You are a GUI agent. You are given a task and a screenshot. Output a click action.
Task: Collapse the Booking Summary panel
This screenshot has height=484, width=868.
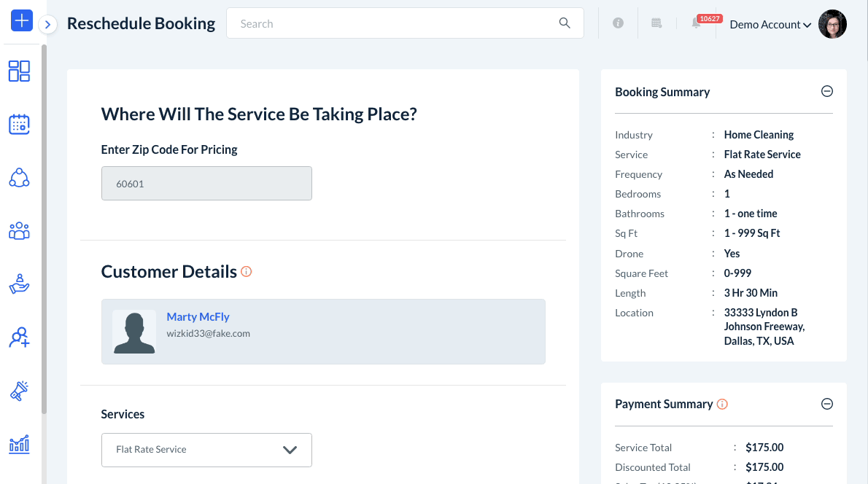click(826, 92)
